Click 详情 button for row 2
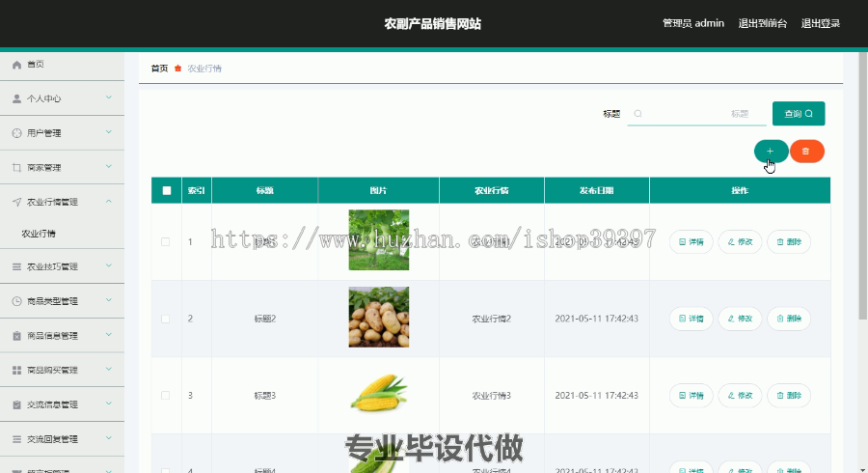 point(691,319)
